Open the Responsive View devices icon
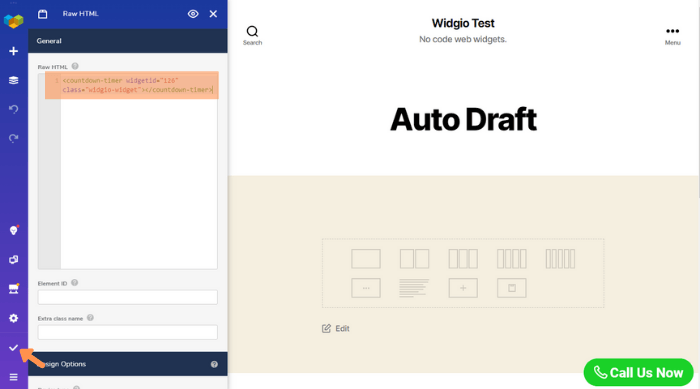The image size is (700, 389). point(13,259)
